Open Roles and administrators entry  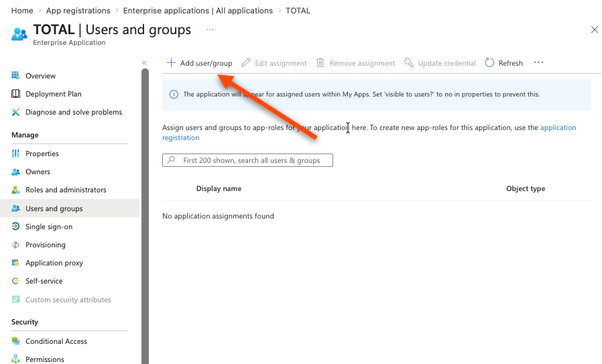66,190
